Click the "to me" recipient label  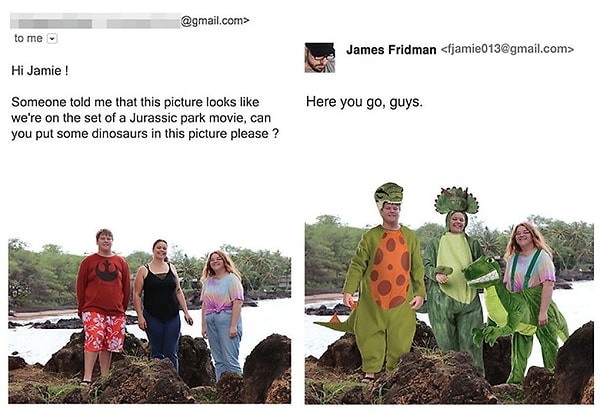[x=28, y=39]
